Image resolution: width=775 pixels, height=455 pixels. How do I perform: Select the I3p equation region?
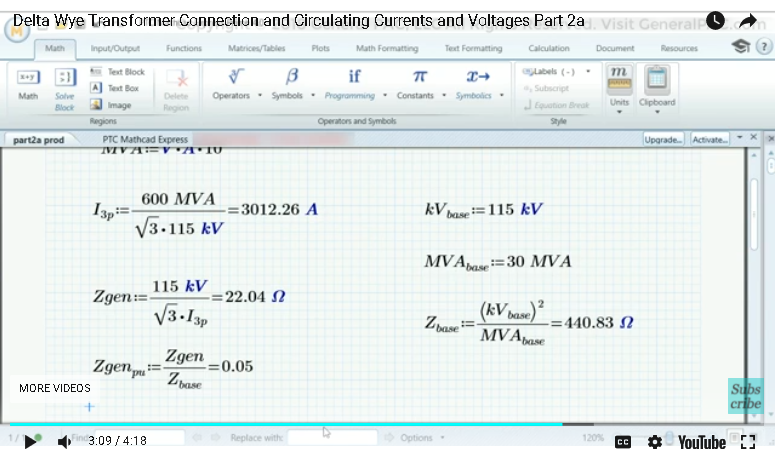tap(205, 214)
